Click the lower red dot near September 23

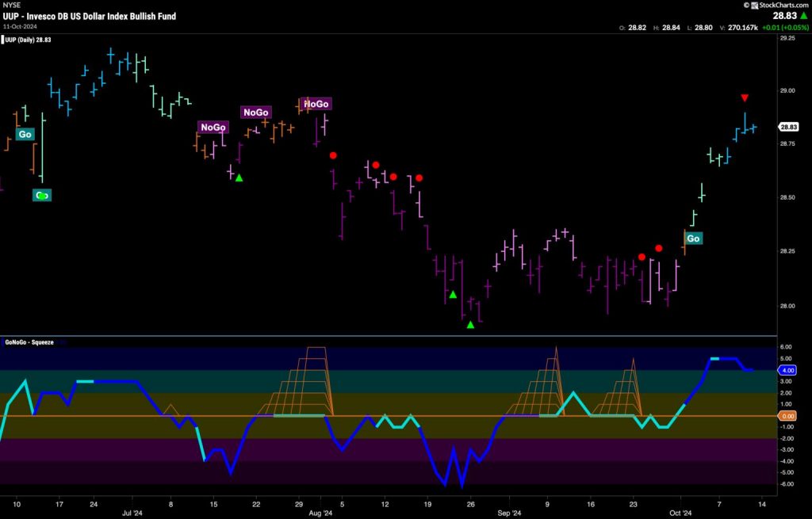(x=642, y=258)
